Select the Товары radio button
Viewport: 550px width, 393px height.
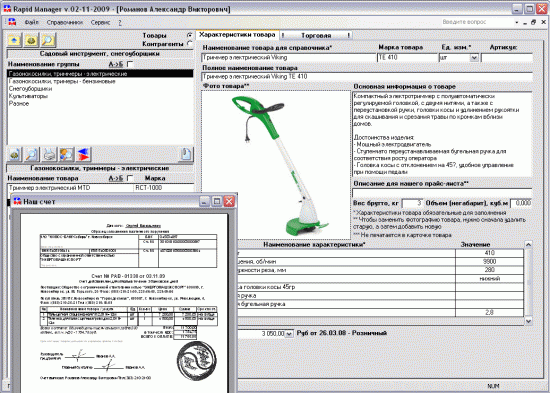(190, 35)
